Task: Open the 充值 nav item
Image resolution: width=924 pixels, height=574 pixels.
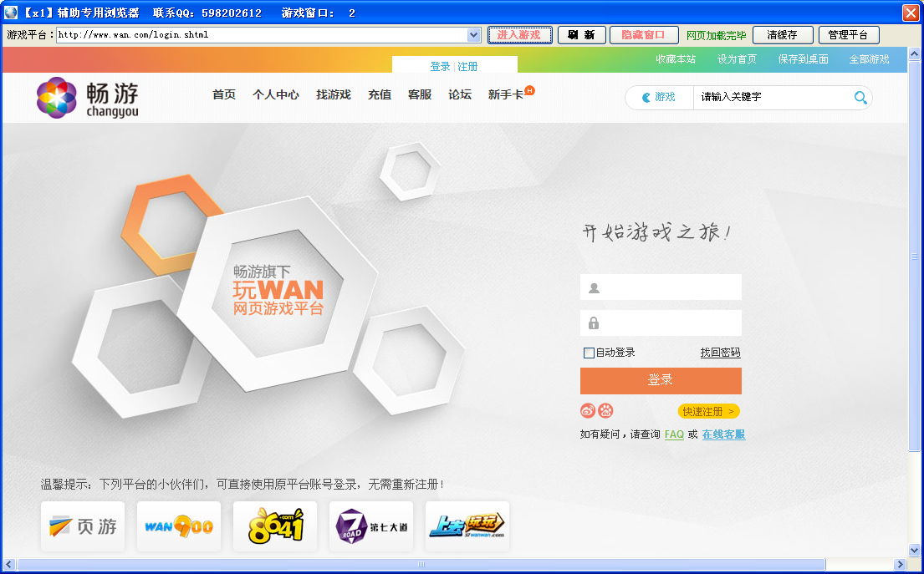Action: coord(380,94)
